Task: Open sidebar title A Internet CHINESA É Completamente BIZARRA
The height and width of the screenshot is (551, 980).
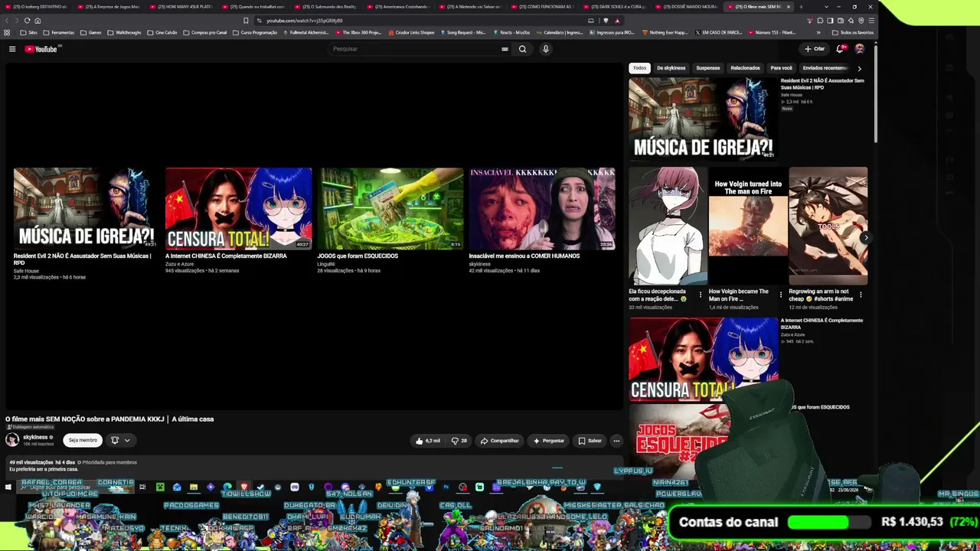Action: click(822, 323)
